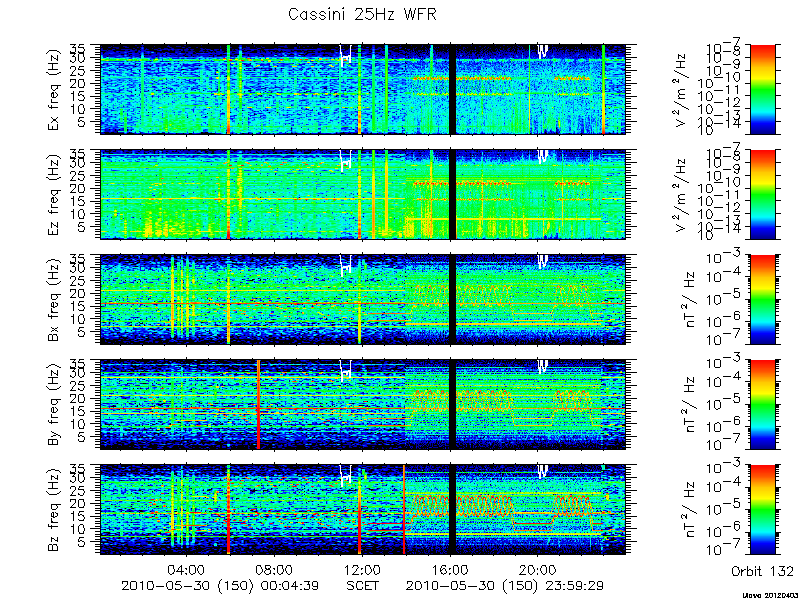Click the 'Ex freq (Hz)' axis label
Viewport: 800px width, 600px height.
[54, 90]
